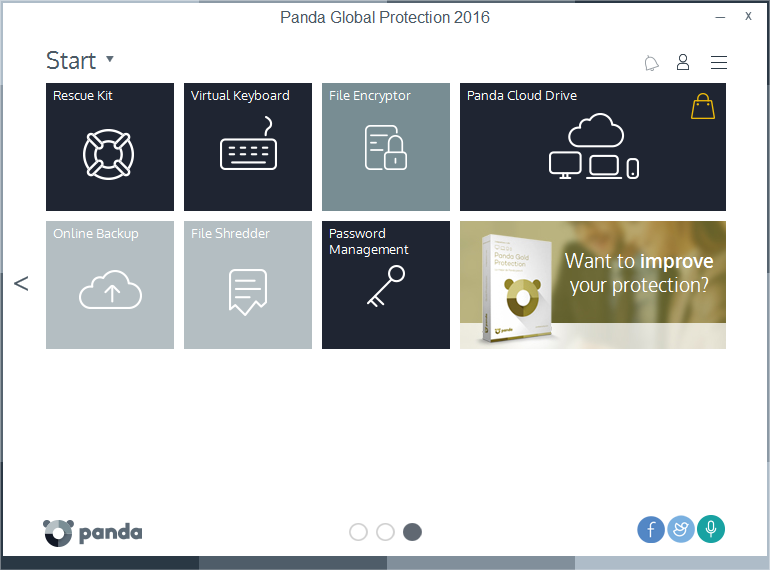
Task: Open the File Encryptor tile
Action: click(x=386, y=147)
